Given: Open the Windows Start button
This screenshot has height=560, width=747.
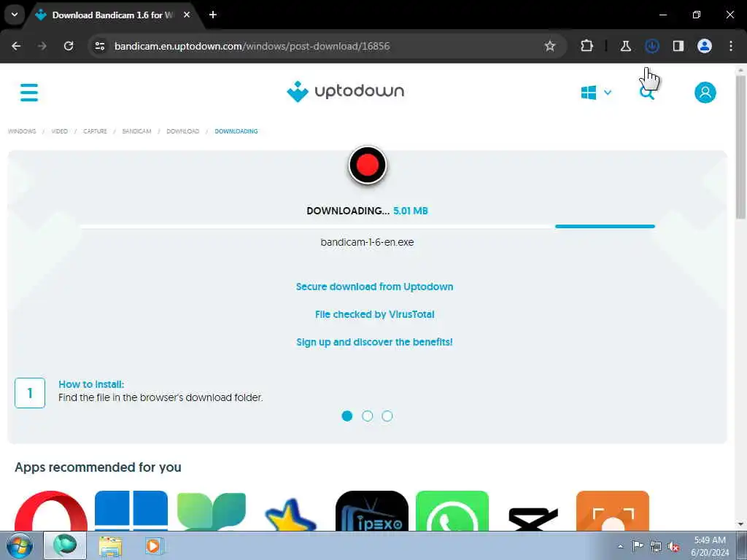Looking at the screenshot, I should 20,545.
